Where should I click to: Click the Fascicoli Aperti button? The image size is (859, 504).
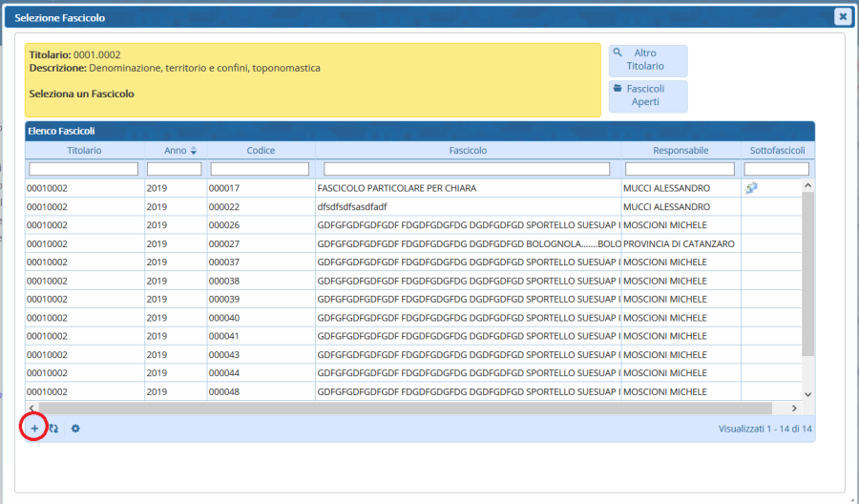click(x=647, y=95)
